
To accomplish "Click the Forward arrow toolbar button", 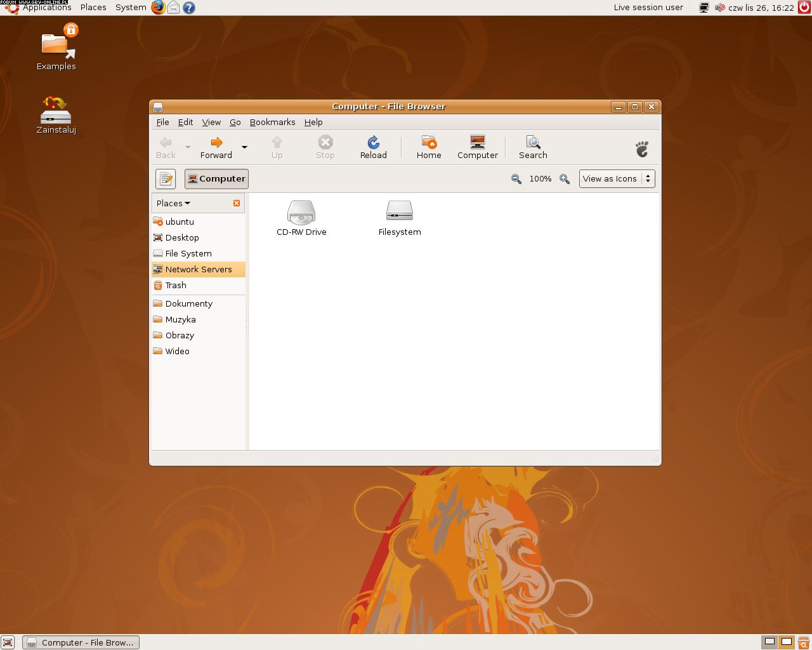I will [216, 147].
